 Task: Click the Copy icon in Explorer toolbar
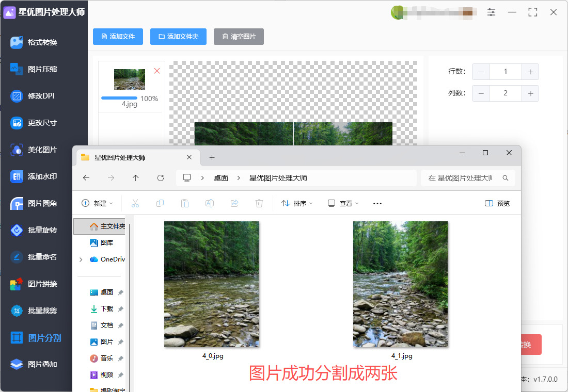[x=160, y=203]
